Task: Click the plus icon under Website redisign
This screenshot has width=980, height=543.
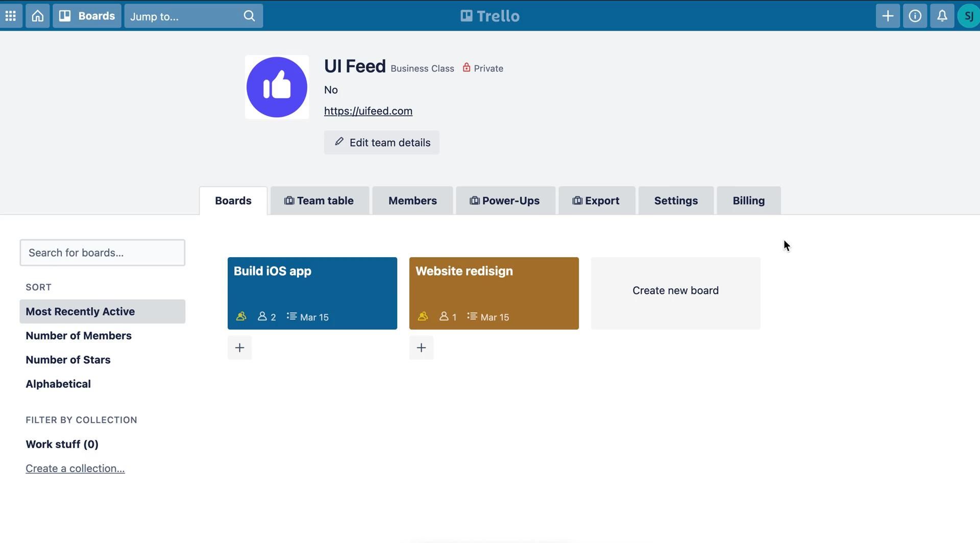Action: (x=421, y=348)
